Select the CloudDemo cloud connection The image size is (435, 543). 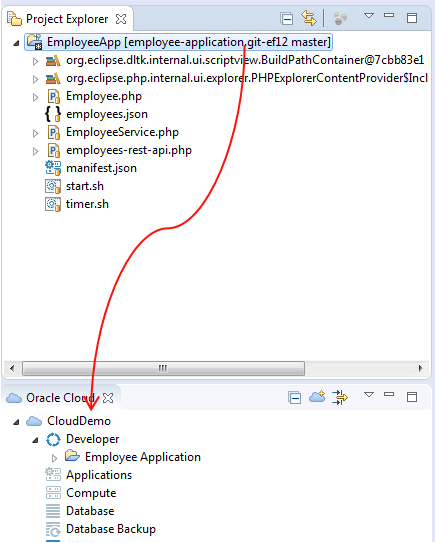[x=79, y=421]
